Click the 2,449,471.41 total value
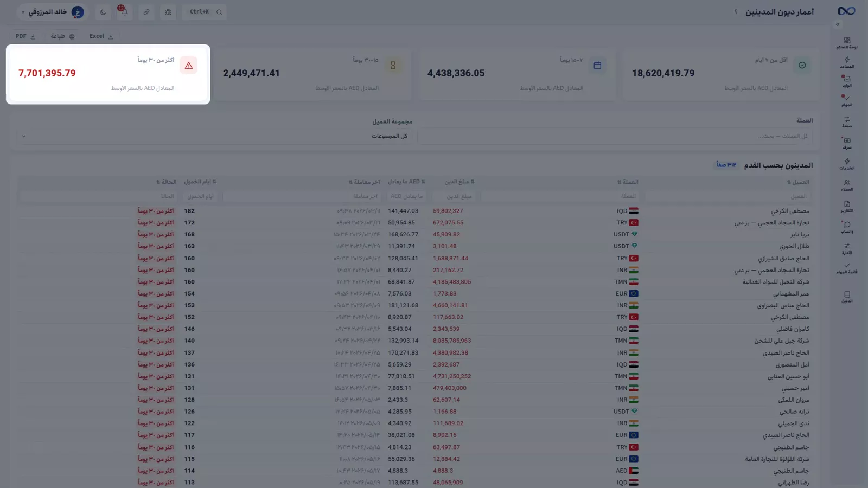Image resolution: width=868 pixels, height=488 pixels. coord(251,73)
